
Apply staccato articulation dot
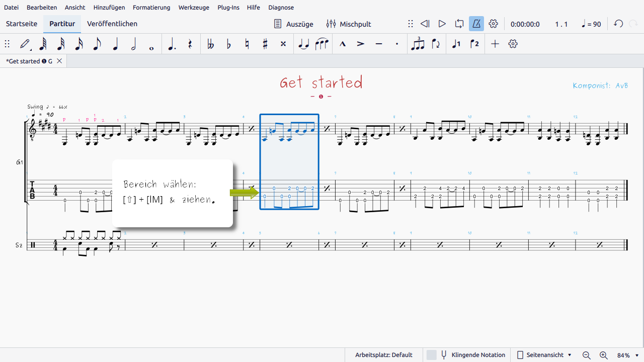pos(397,44)
